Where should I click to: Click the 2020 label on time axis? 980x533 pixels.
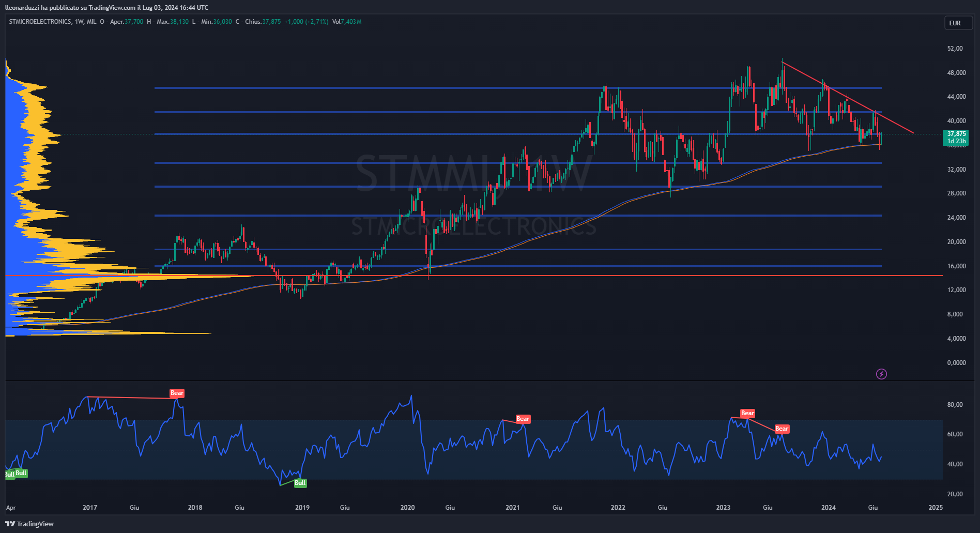point(407,508)
